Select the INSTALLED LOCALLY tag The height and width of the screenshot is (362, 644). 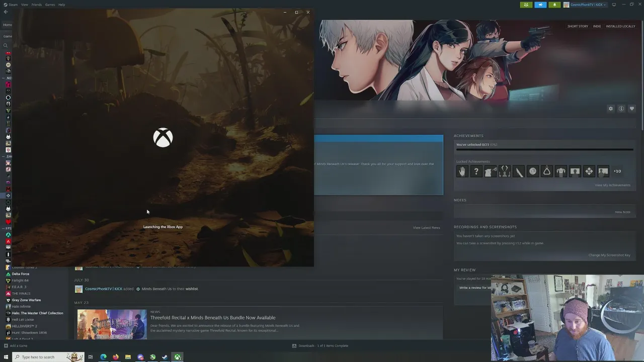620,26
